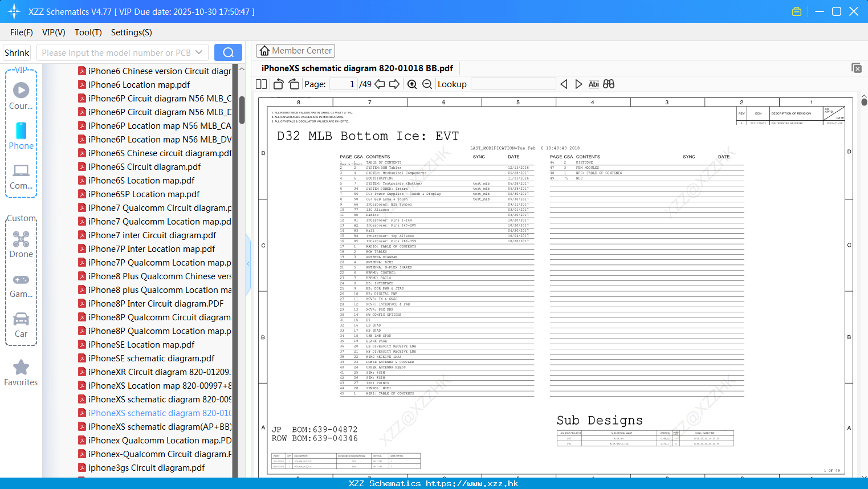Click the Shrink button

17,52
